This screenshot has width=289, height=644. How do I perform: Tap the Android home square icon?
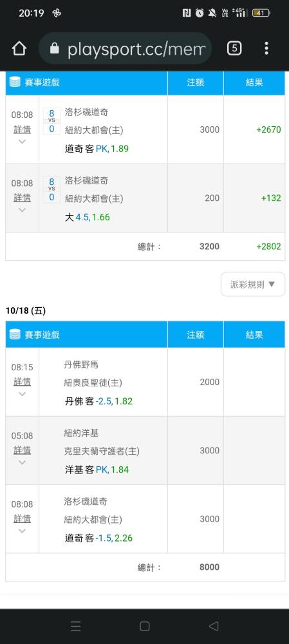point(144,626)
